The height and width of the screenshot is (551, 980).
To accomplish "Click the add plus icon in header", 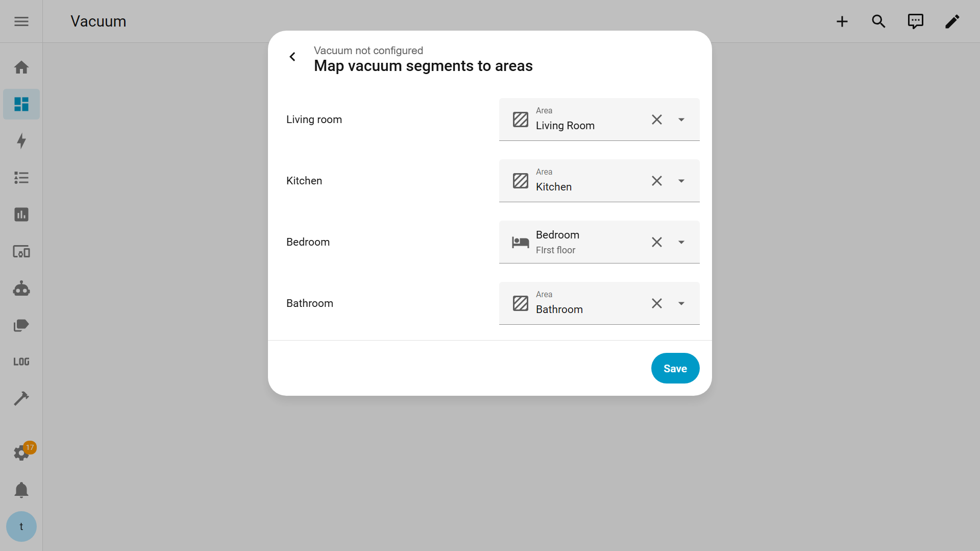I will coord(842,21).
